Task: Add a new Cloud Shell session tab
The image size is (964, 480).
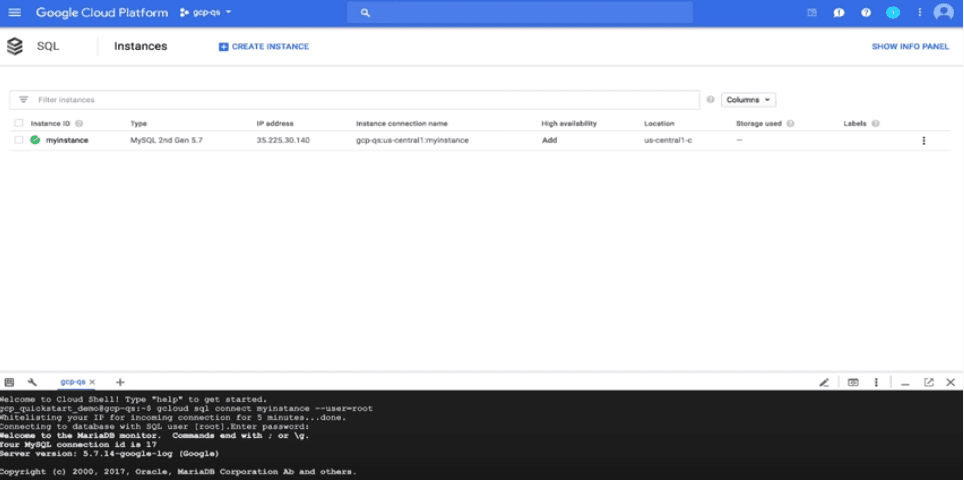Action: click(120, 382)
